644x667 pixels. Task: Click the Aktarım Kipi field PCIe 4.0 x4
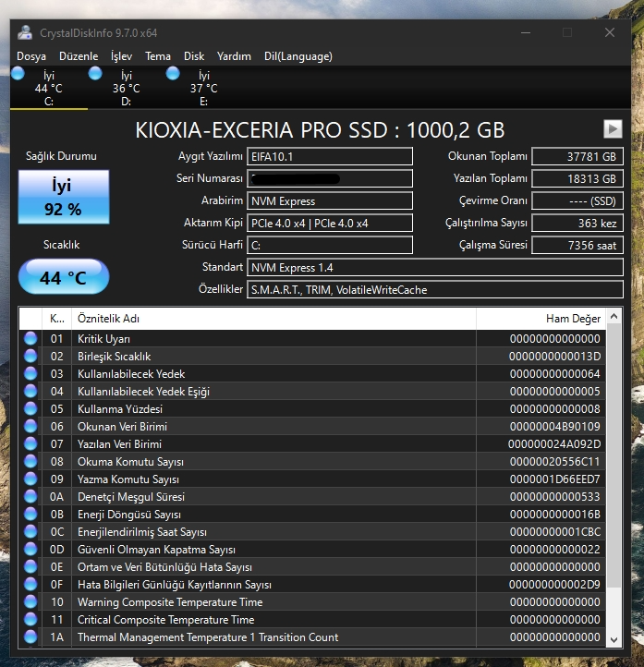point(330,223)
